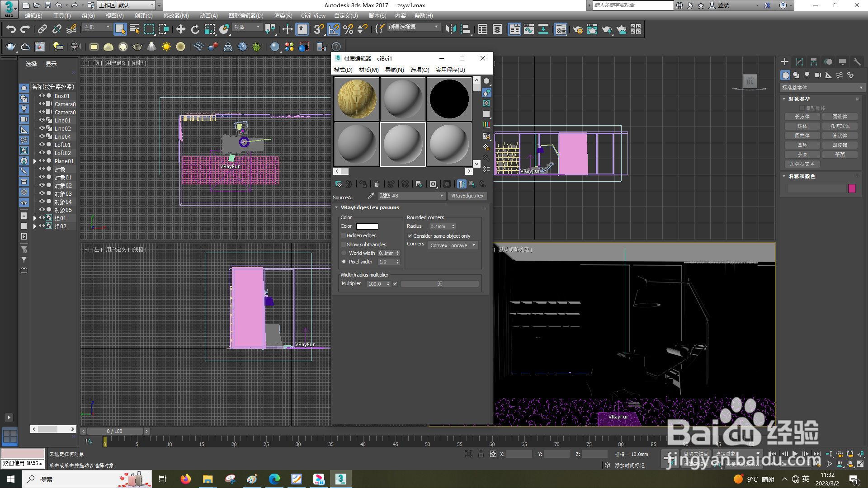Click the Bind to Space Warp icon

click(x=71, y=29)
